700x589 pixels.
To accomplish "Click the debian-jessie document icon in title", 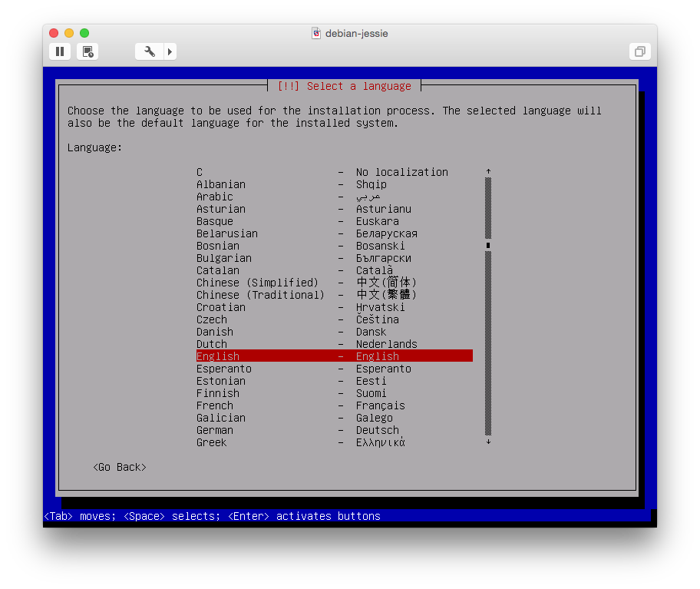I will (316, 34).
